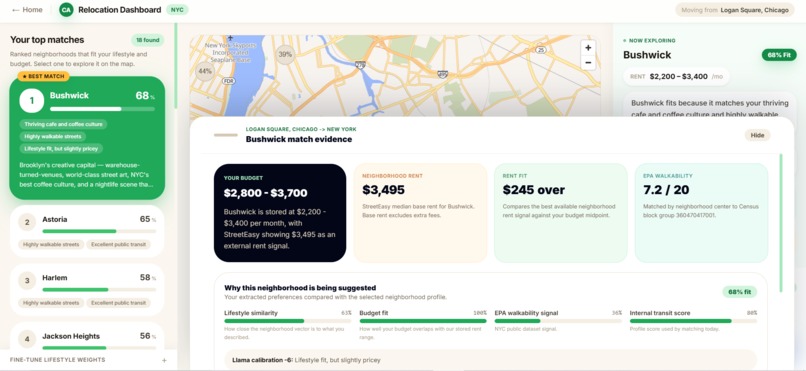Screen dimensions: 806x371
Task: Hide the Bushwick match evidence panel
Action: pyautogui.click(x=757, y=135)
